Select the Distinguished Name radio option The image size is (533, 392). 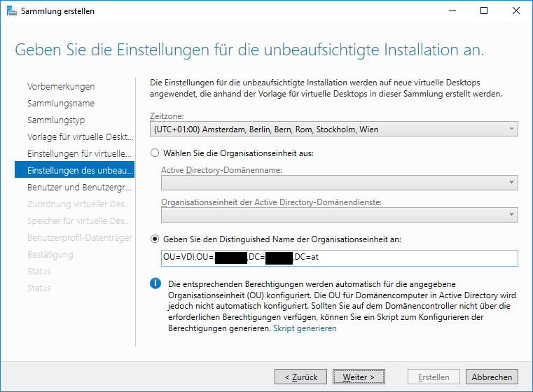(x=155, y=239)
